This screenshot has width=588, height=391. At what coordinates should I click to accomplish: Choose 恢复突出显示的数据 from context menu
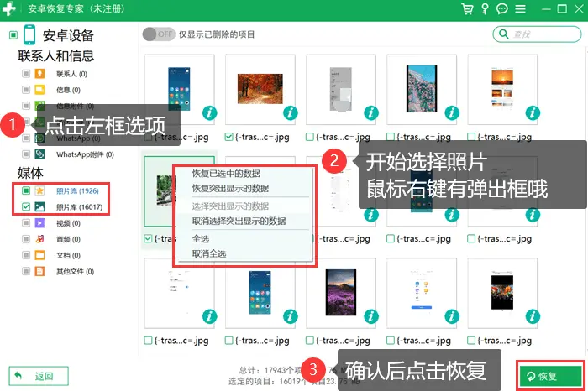coord(230,189)
